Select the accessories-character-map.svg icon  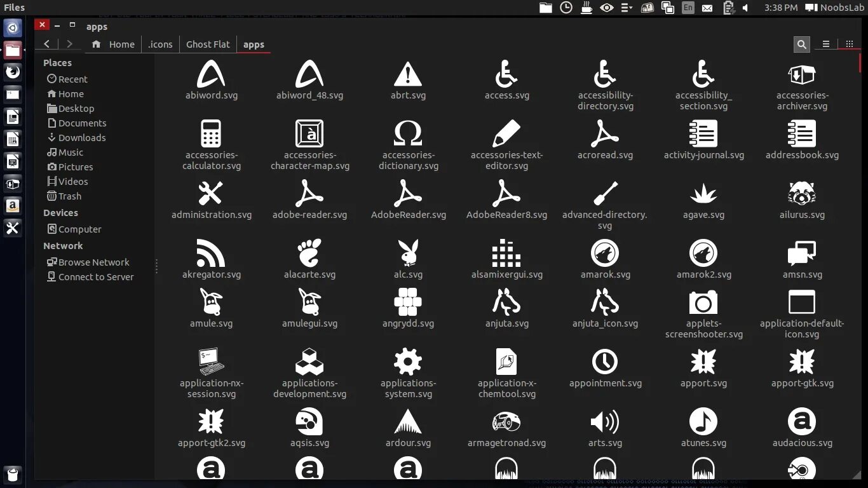click(309, 134)
